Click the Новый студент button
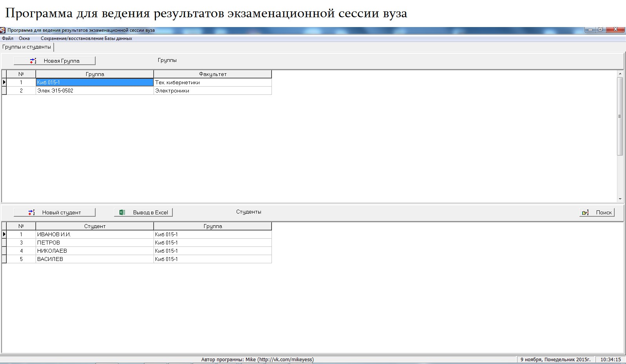This screenshot has width=626, height=364. pos(54,212)
